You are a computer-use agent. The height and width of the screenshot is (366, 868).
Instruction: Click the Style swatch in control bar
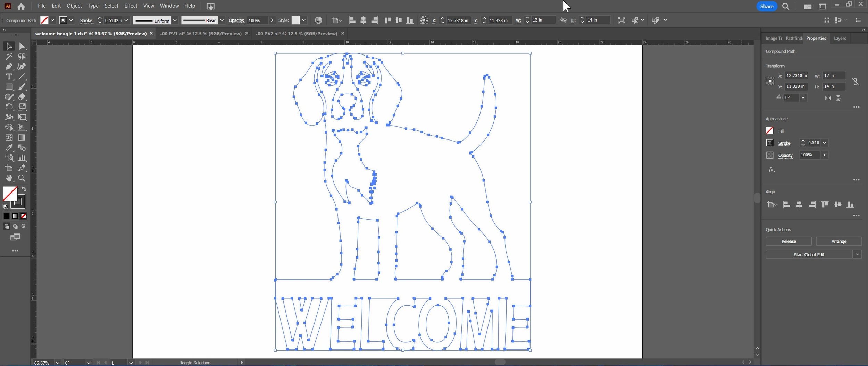coord(295,20)
